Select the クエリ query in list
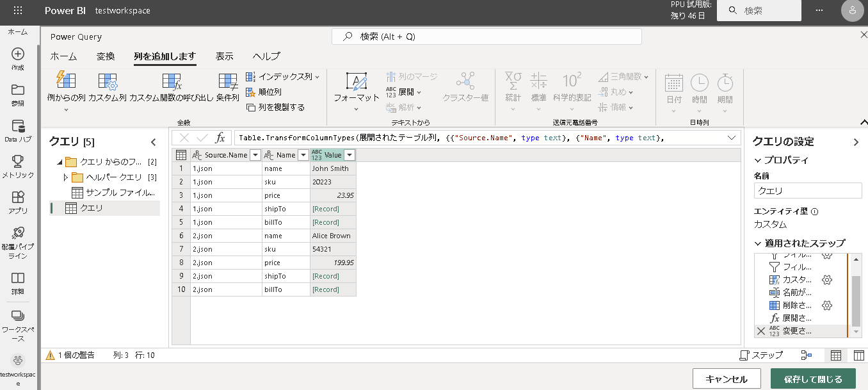 point(105,208)
